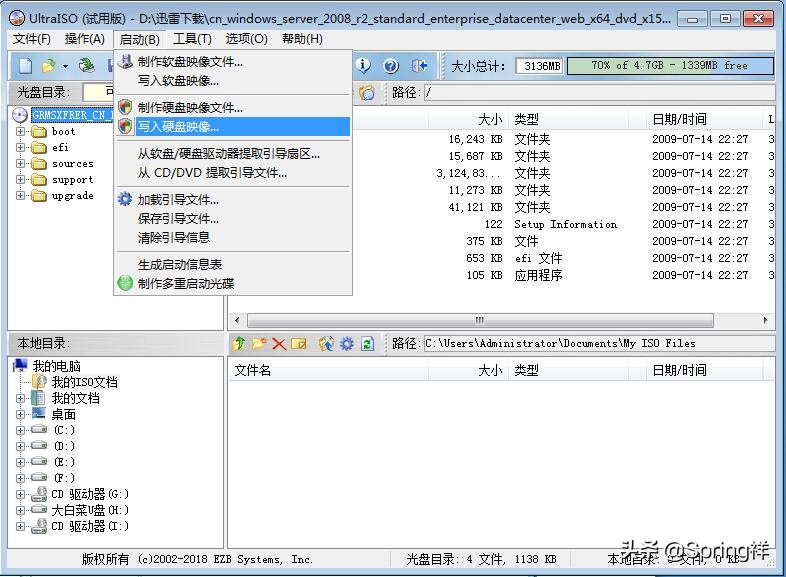The width and height of the screenshot is (786, 577).
Task: Expand the efi folder node
Action: (21, 147)
